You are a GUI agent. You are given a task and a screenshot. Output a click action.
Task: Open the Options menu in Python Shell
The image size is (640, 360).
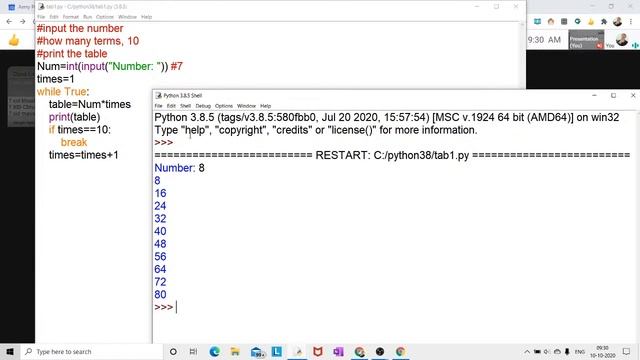click(x=224, y=106)
